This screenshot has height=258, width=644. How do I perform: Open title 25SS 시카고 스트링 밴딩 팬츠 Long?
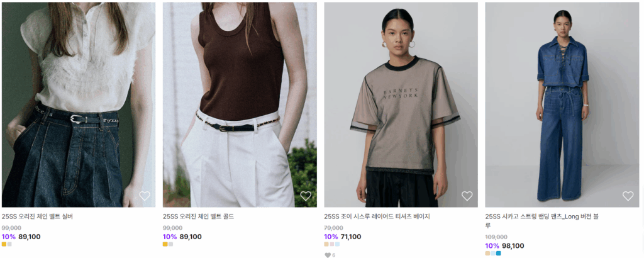tap(541, 221)
